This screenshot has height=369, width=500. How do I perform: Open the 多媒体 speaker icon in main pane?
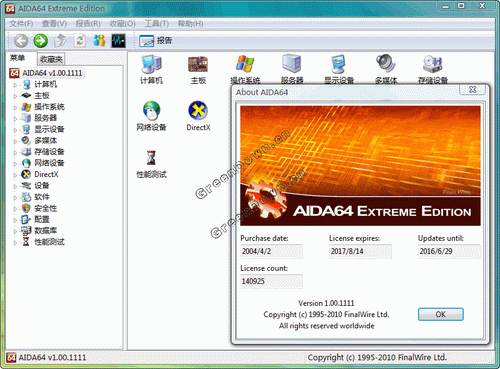click(386, 69)
